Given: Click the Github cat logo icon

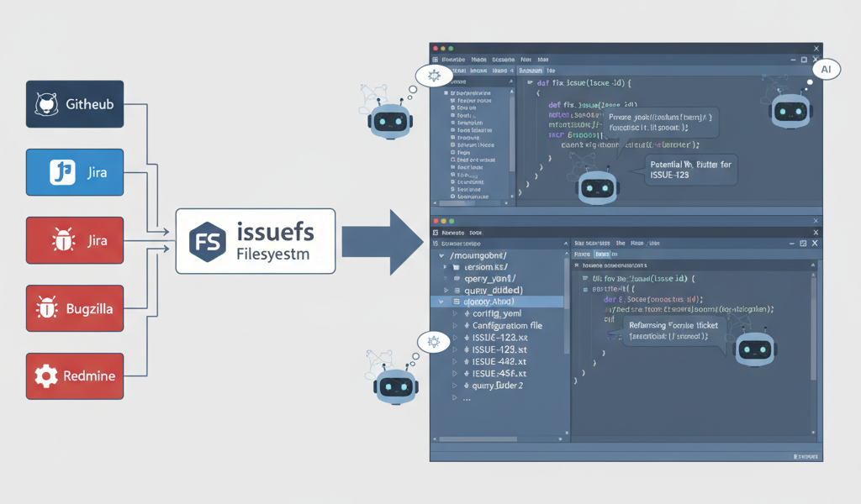Looking at the screenshot, I should 45,105.
